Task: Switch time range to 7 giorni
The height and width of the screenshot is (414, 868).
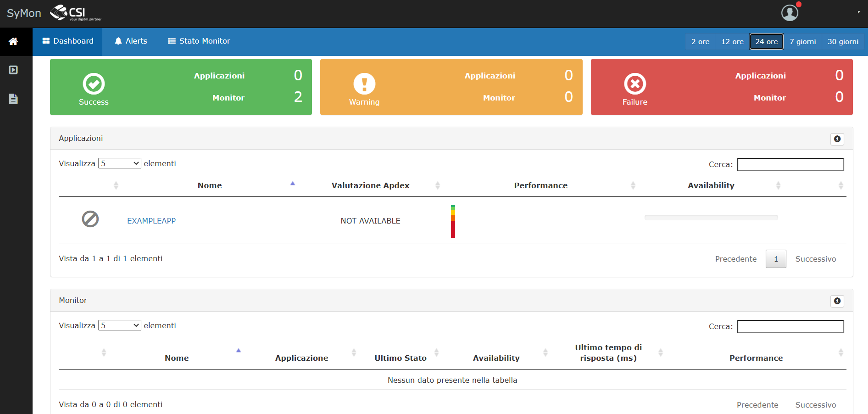Action: pos(803,42)
